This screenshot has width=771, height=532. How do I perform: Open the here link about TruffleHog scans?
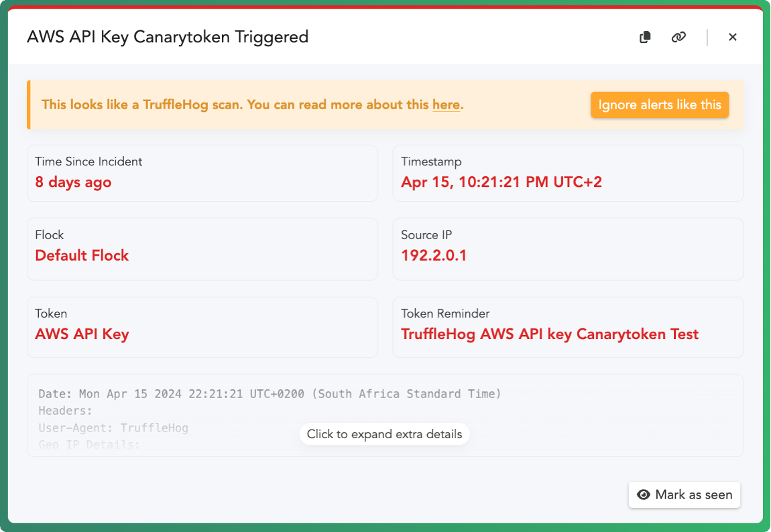447,105
